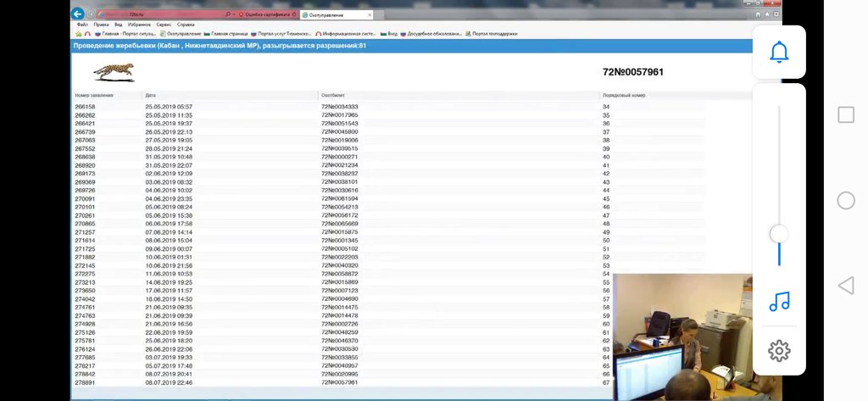Open the Файл menu
This screenshot has width=868, height=401.
click(82, 25)
